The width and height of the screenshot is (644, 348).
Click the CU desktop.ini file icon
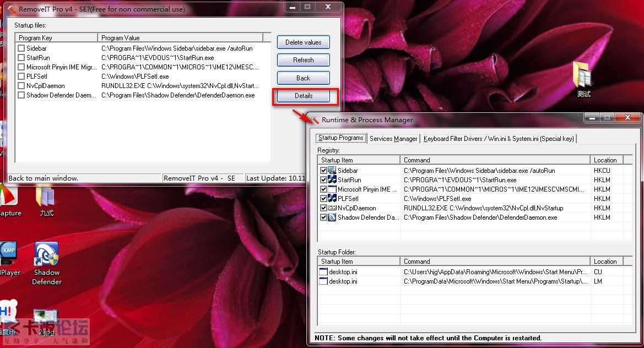(x=323, y=271)
